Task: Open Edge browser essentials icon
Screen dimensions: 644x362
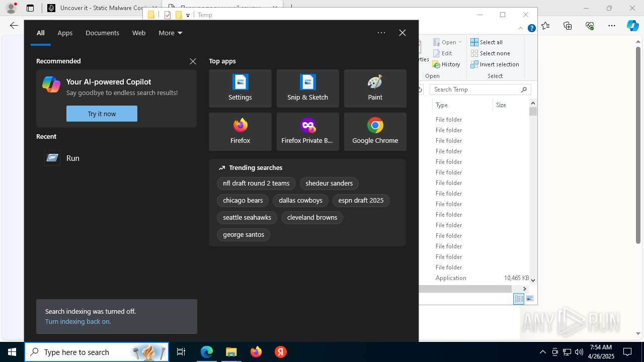Action: [590, 26]
